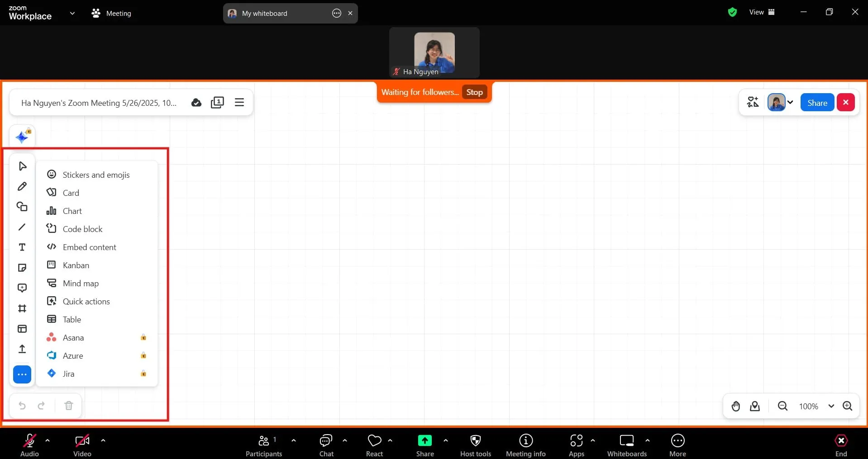Viewport: 868px width, 459px height.
Task: Zoom in on the whiteboard canvas
Action: pos(847,406)
